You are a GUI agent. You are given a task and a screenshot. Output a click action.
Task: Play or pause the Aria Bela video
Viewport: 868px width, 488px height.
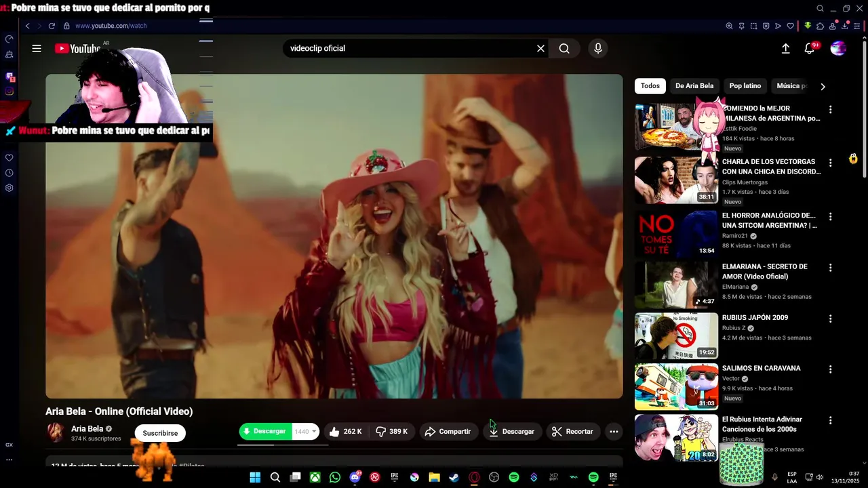click(x=334, y=236)
